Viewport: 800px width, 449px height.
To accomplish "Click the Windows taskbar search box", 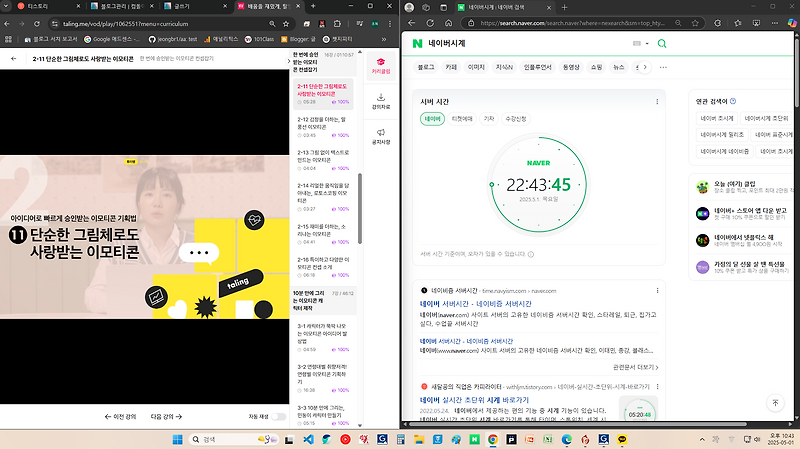I will (234, 439).
